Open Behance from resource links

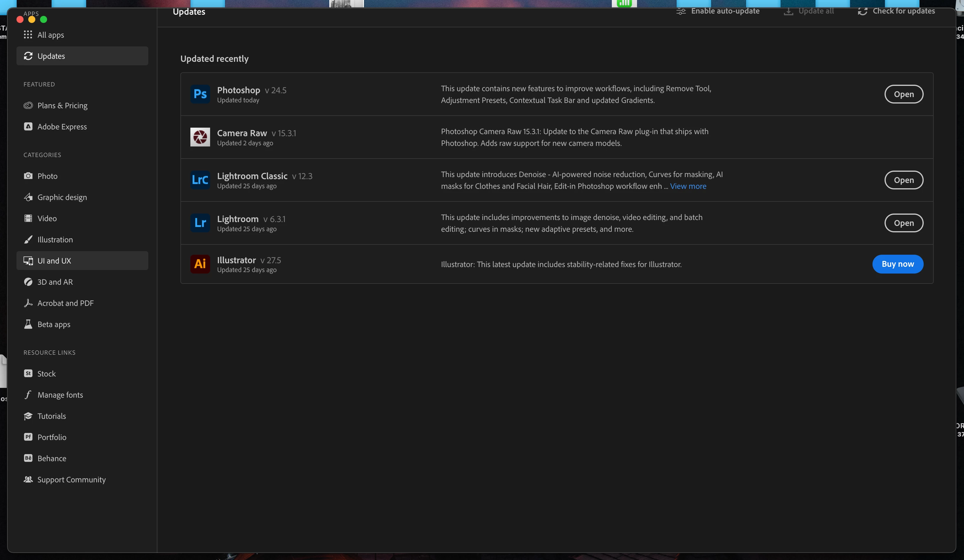[x=52, y=458]
